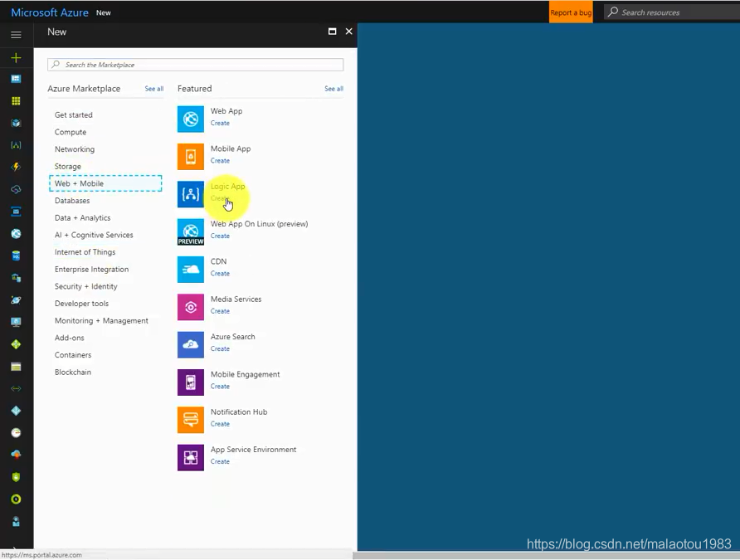Select Get started marketplace category
The height and width of the screenshot is (560, 740).
point(74,114)
